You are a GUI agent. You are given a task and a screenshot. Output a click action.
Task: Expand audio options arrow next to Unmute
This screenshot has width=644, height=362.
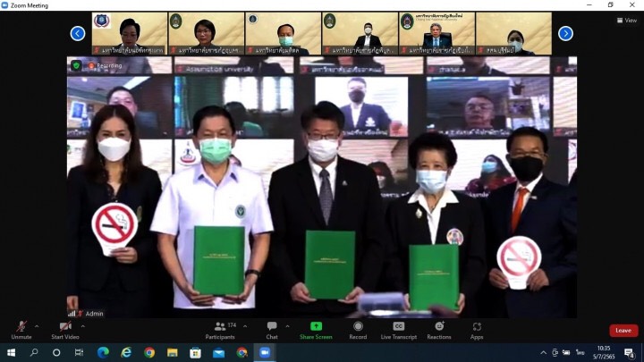pos(37,326)
